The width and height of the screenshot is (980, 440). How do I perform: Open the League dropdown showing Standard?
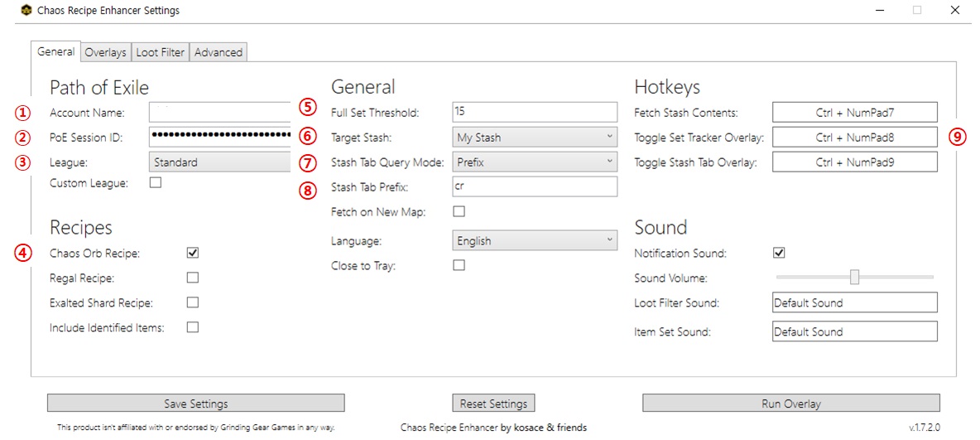[220, 162]
